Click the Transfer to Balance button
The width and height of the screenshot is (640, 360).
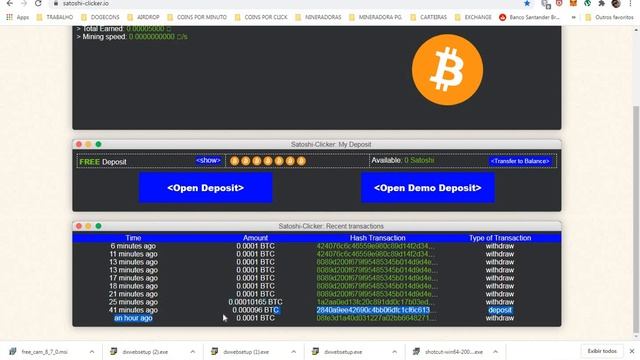click(x=520, y=161)
